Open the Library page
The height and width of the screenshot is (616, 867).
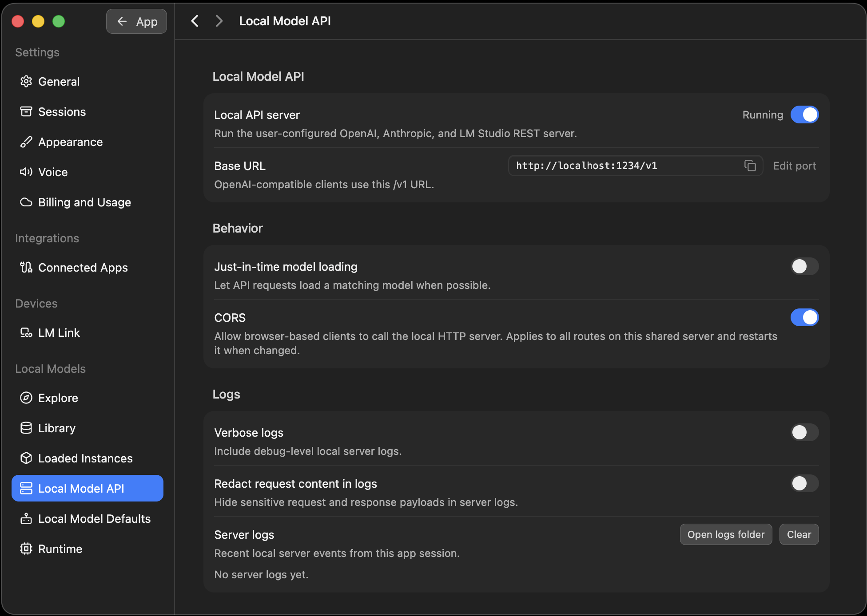point(87,428)
